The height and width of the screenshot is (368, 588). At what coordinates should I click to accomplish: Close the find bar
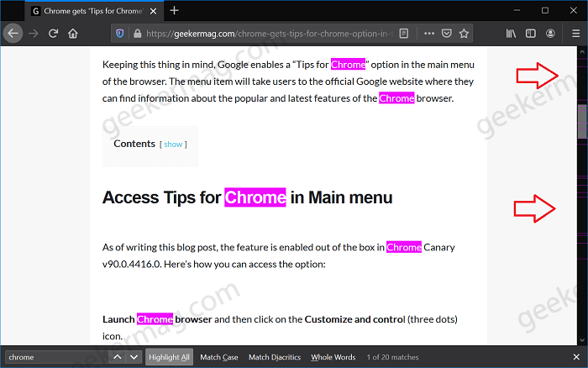[576, 357]
